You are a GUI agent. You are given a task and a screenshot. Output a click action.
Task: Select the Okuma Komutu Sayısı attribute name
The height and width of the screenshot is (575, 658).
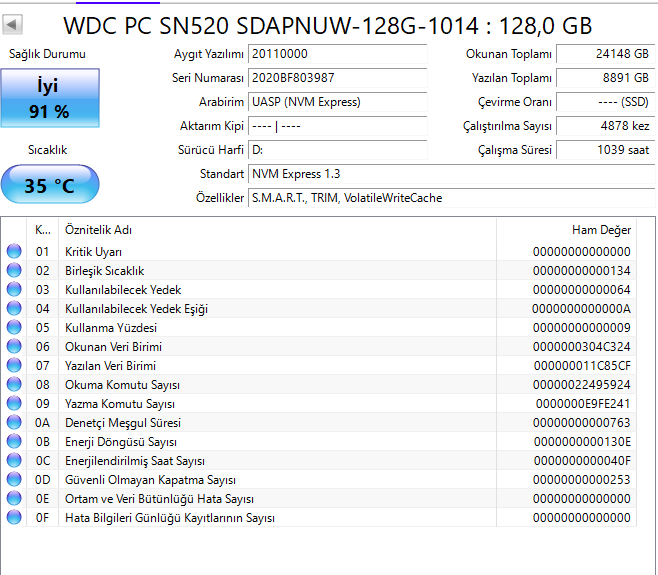tap(122, 385)
